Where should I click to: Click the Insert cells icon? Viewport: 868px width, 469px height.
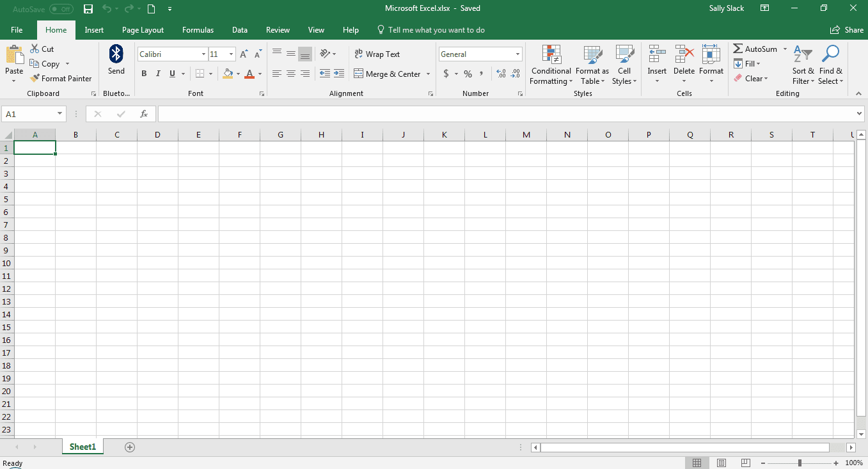coord(657,54)
